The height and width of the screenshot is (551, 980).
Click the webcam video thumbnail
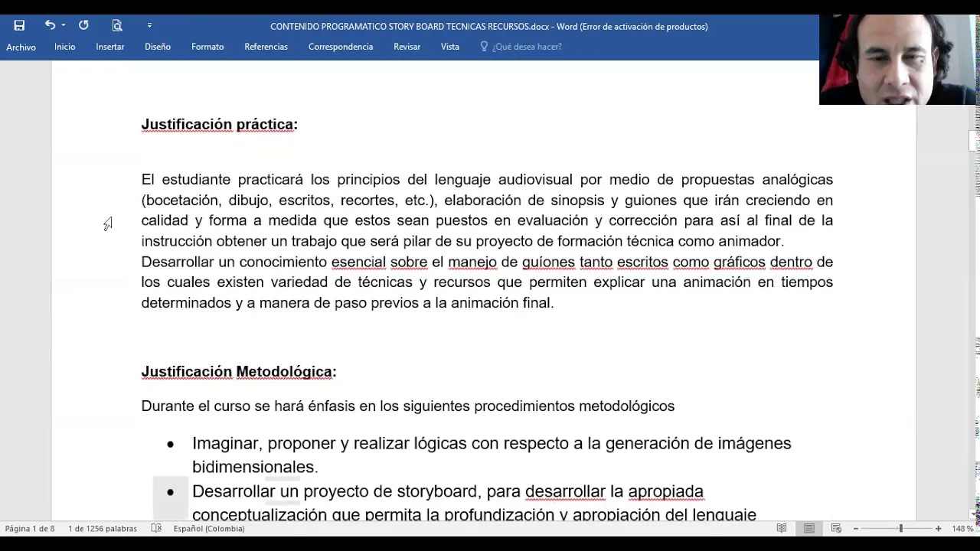(x=897, y=59)
